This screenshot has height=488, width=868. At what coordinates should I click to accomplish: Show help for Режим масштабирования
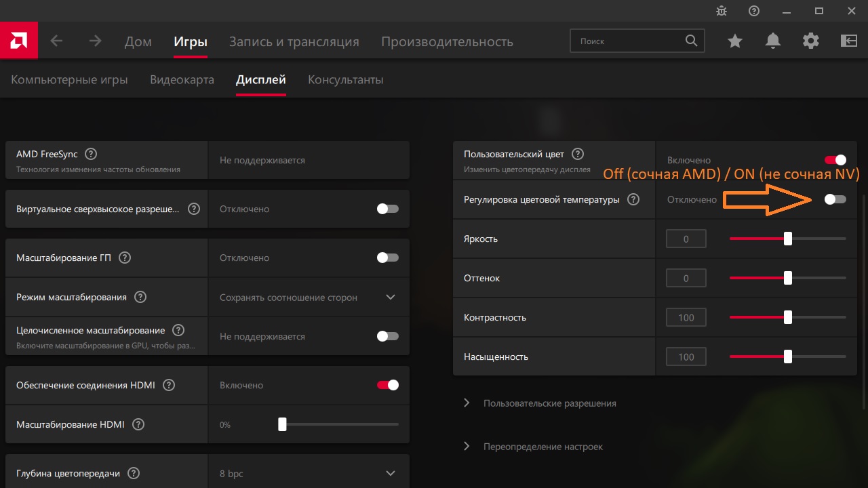140,297
